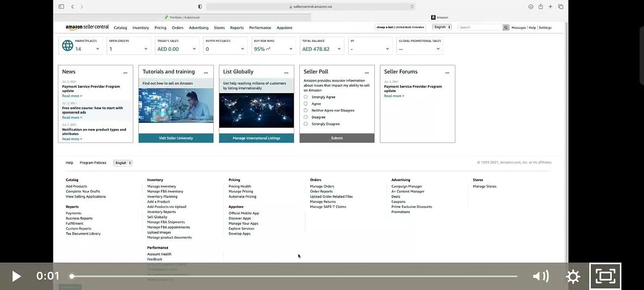
Task: Open Appstore menu in top navigation
Action: [284, 28]
